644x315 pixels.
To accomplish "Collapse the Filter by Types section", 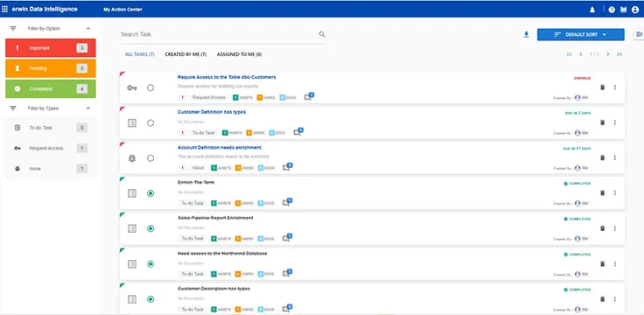I will (87, 108).
